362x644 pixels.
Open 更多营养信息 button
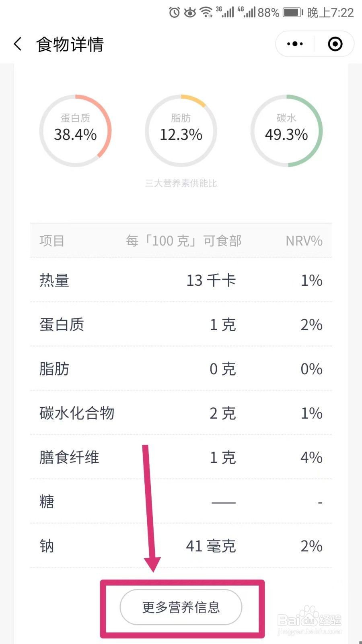(181, 607)
